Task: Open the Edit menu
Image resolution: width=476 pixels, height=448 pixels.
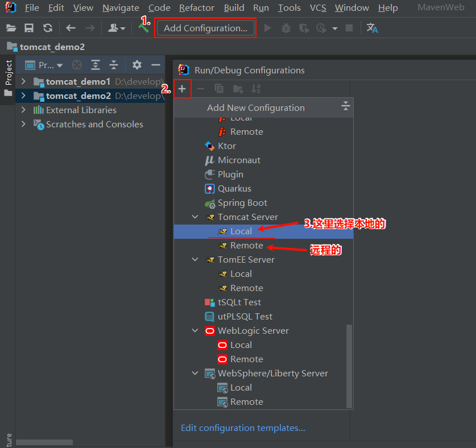Action: tap(56, 7)
